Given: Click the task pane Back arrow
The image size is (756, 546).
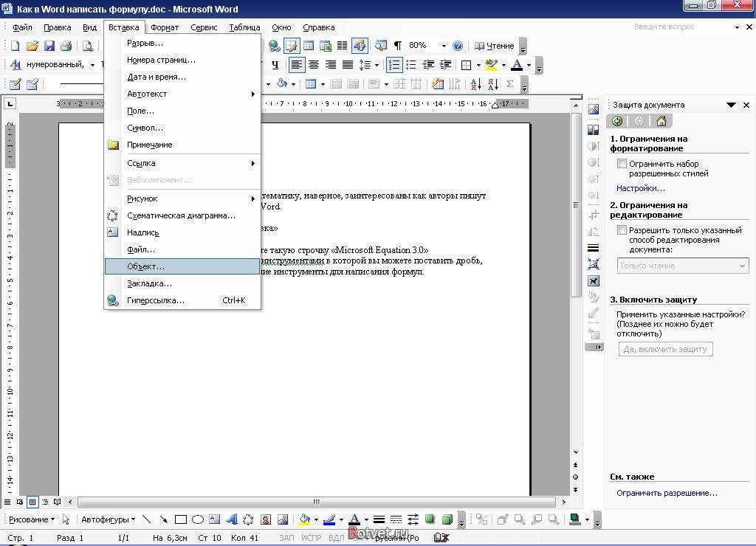Looking at the screenshot, I should (x=617, y=121).
